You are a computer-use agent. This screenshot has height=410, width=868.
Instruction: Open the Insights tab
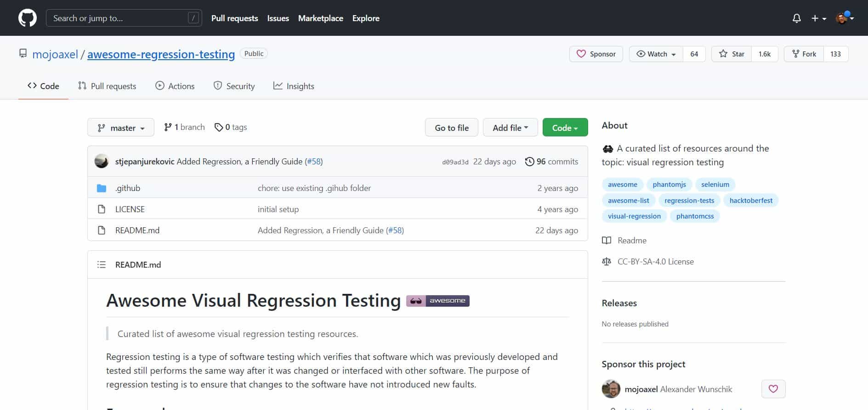coord(294,86)
